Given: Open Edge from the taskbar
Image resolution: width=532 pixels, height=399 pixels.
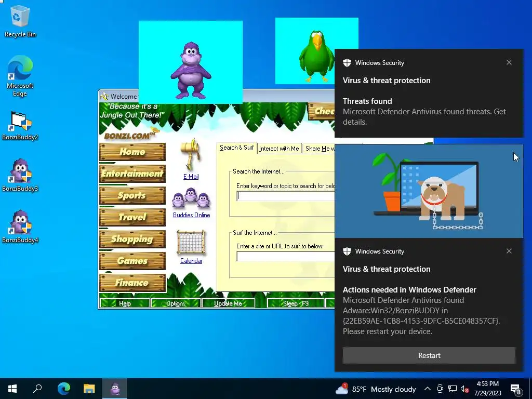Looking at the screenshot, I should coord(63,389).
